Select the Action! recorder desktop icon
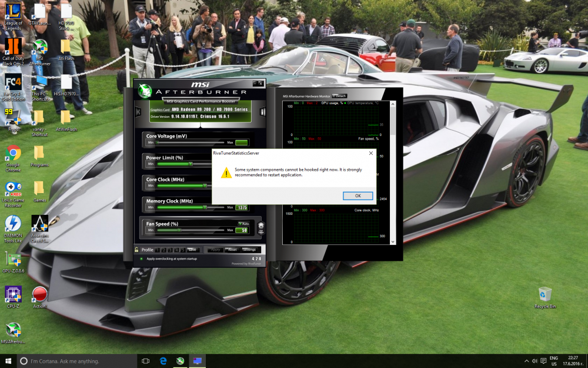588x368 pixels. tap(39, 297)
